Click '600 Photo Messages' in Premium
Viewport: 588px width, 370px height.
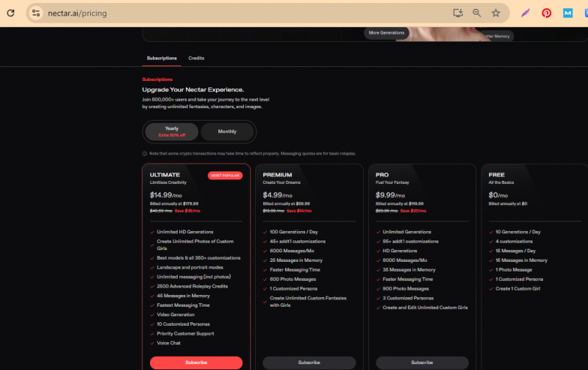click(293, 280)
